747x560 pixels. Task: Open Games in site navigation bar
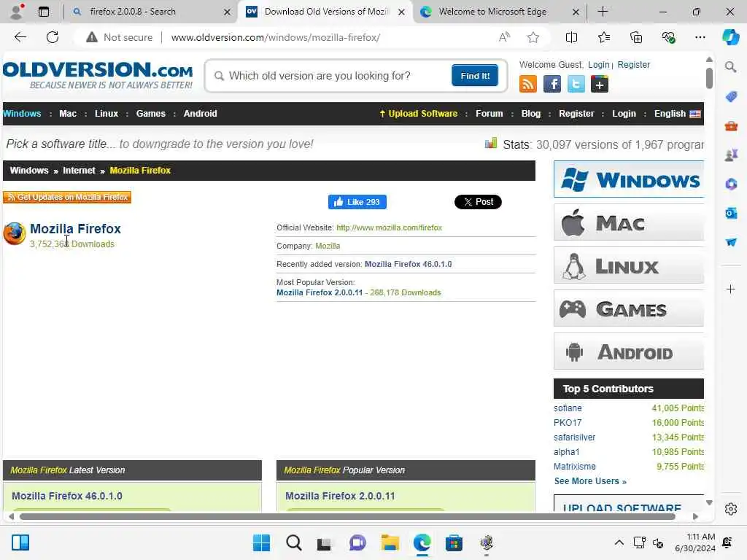pos(150,113)
